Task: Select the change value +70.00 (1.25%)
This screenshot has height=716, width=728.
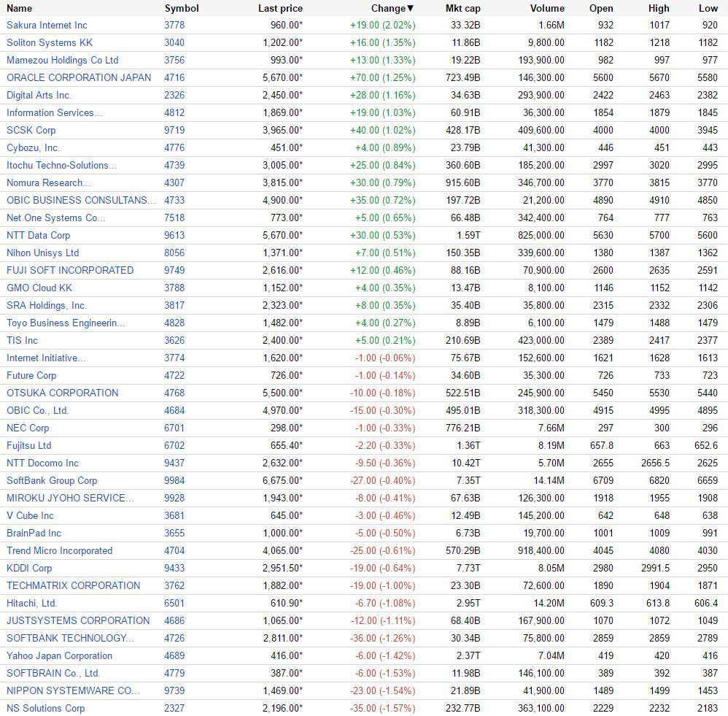Action: [382, 77]
